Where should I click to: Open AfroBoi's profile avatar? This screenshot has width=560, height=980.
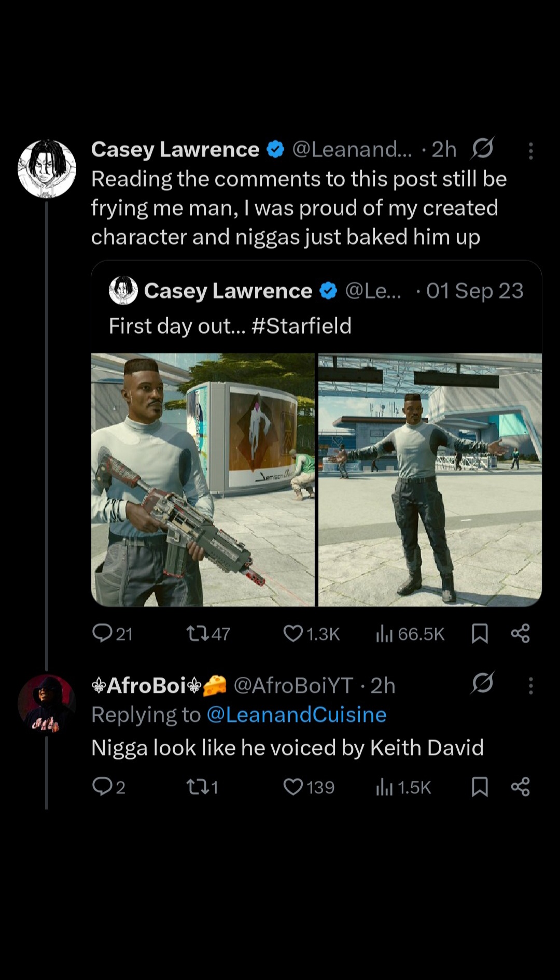[47, 704]
